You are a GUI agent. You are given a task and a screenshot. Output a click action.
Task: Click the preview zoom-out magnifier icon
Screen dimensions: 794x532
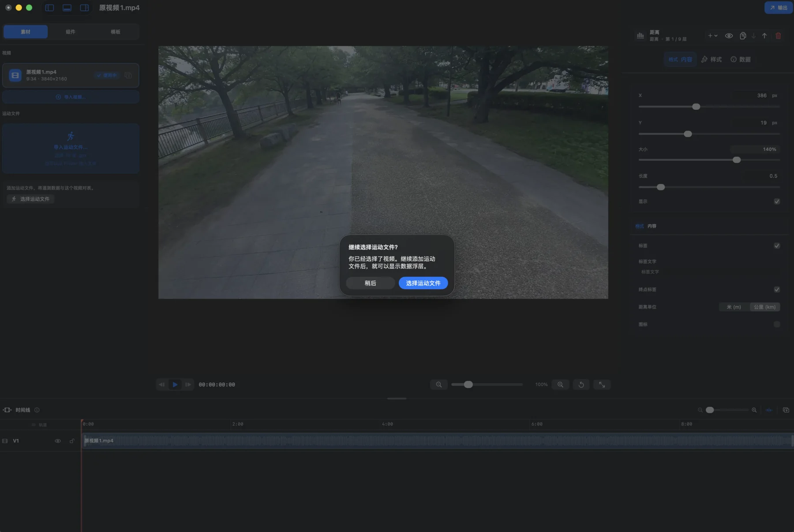[x=439, y=384]
